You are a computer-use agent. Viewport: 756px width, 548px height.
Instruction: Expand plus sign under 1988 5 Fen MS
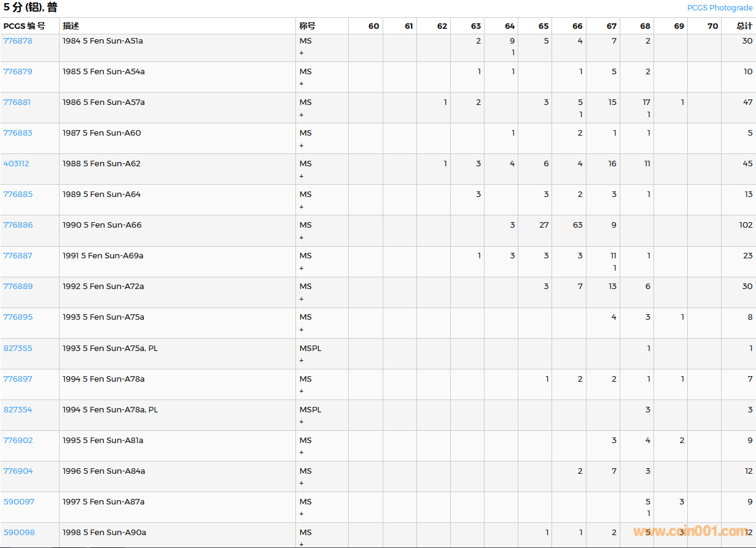tap(302, 176)
